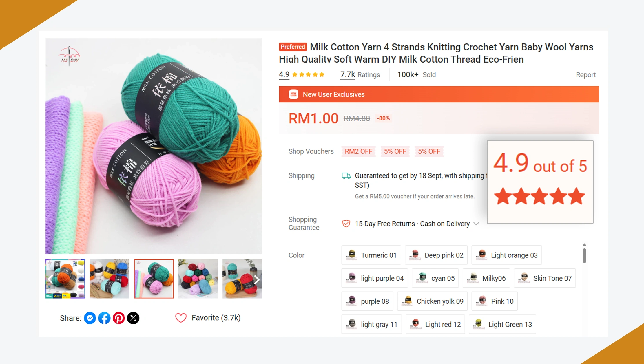Choose the Chicken yolk 09 color
This screenshot has height=364, width=644.
coord(433,301)
